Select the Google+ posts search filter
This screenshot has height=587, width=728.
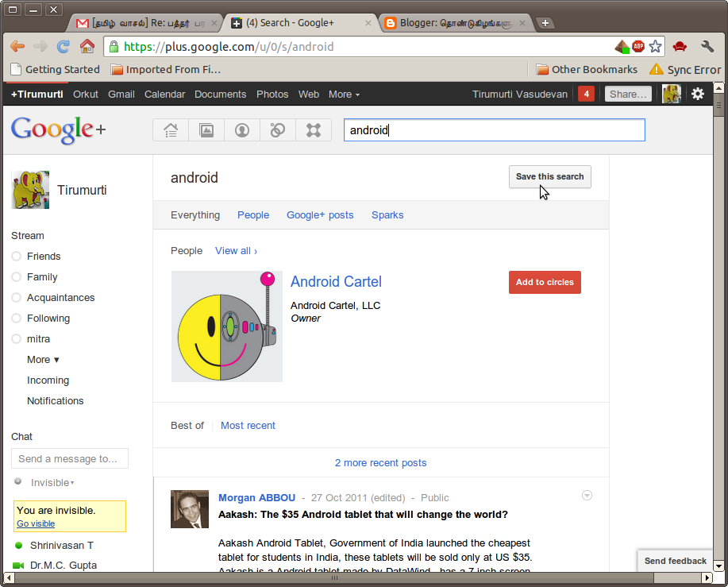[x=320, y=215]
